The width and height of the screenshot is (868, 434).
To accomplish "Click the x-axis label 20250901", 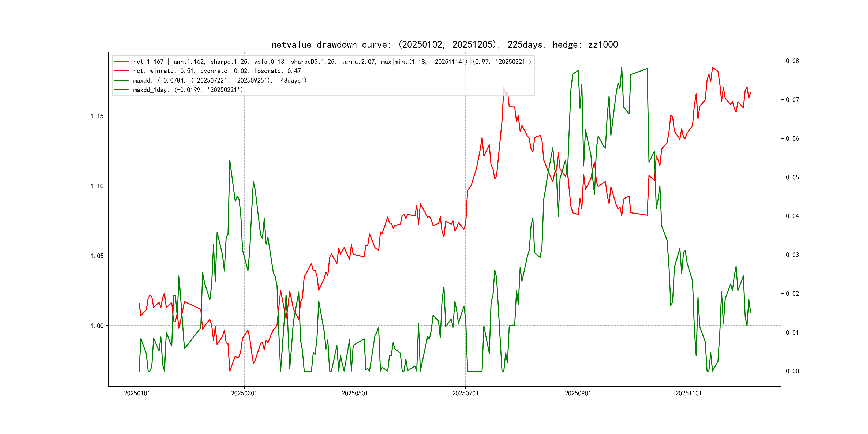I will [x=578, y=393].
